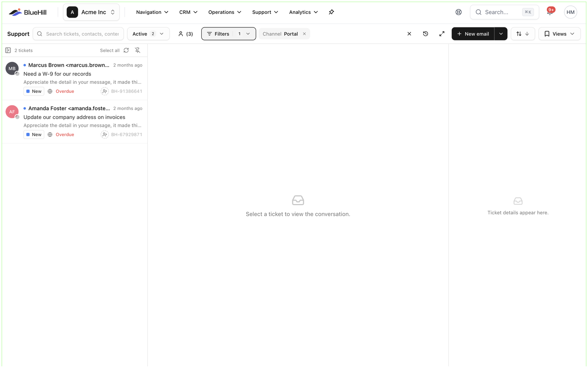Expand the view to full screen

click(442, 34)
